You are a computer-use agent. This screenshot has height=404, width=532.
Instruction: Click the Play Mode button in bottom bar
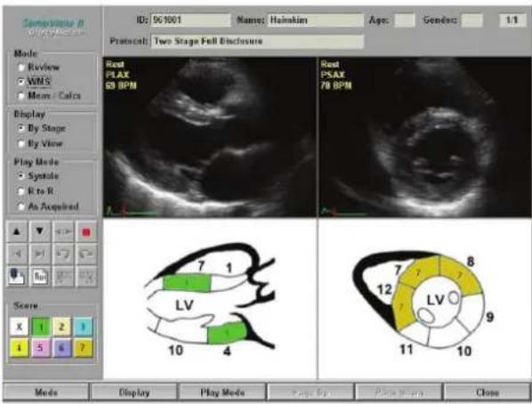point(222,392)
